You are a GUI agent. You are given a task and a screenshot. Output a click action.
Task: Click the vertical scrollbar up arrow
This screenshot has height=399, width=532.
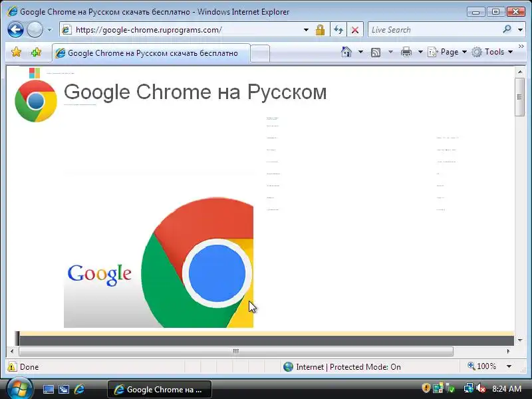520,72
